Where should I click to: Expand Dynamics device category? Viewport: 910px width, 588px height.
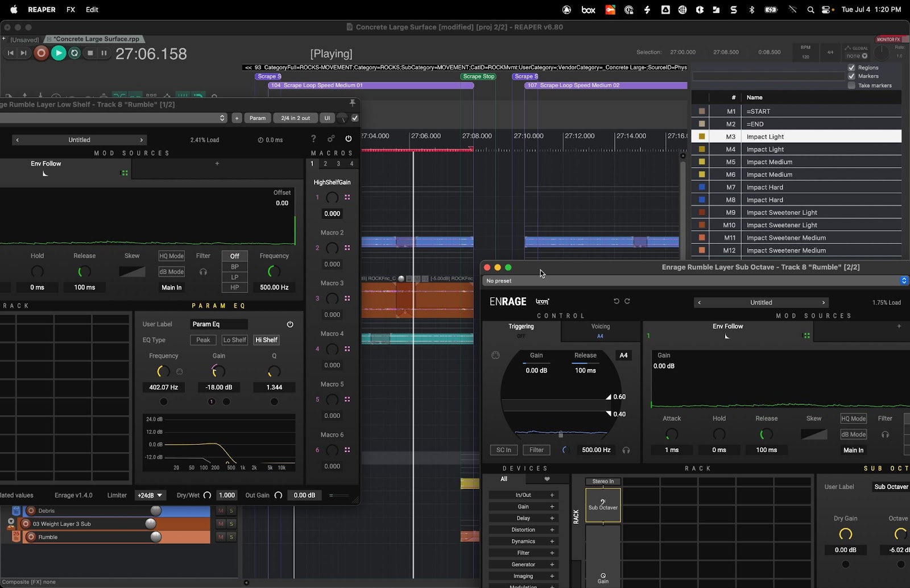pyautogui.click(x=523, y=541)
